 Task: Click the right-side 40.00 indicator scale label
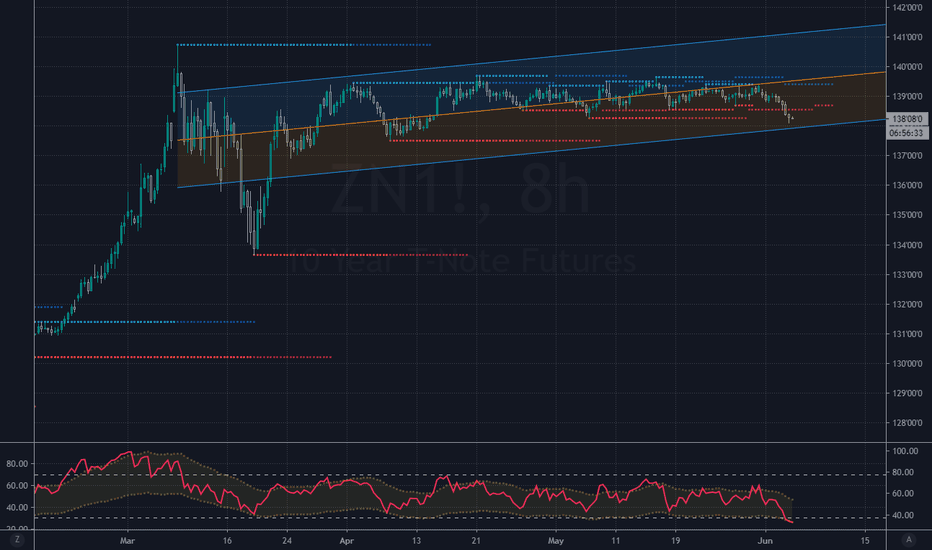tap(904, 516)
